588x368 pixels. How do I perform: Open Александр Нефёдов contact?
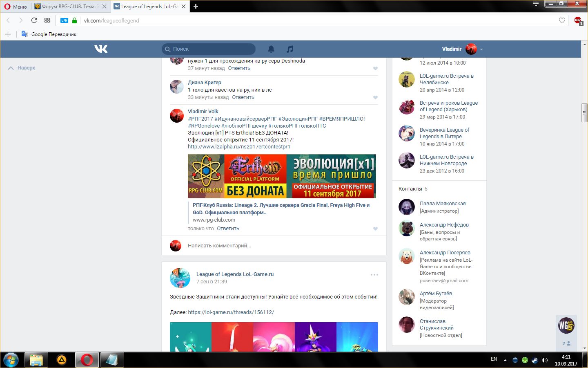click(444, 224)
